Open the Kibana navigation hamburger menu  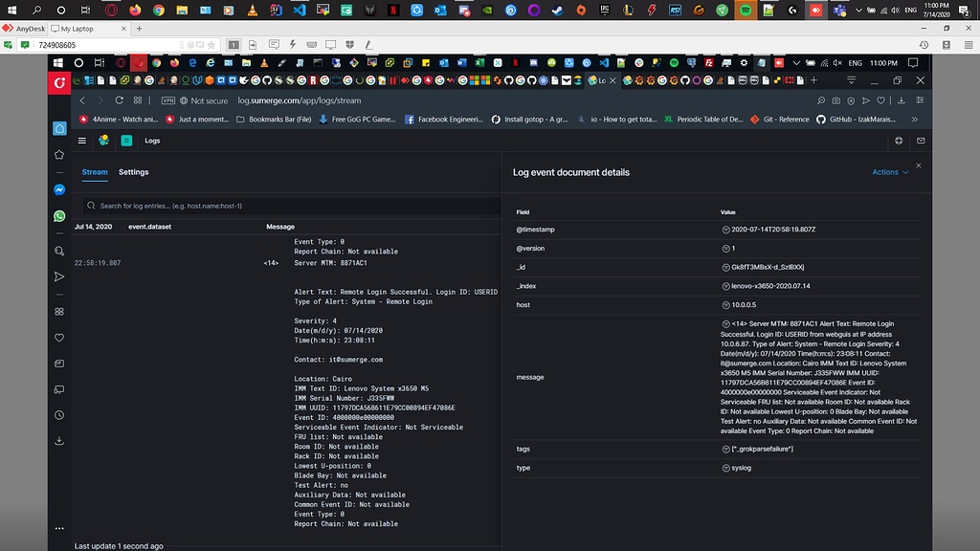click(81, 140)
